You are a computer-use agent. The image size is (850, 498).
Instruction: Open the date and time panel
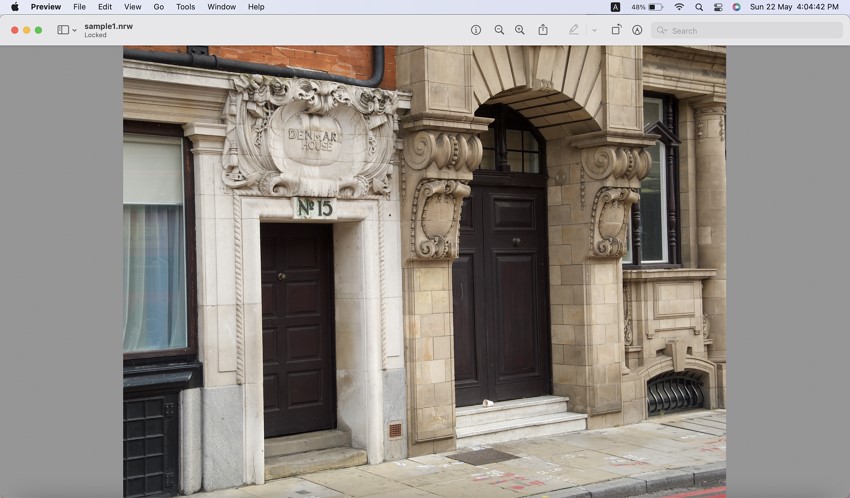(794, 7)
